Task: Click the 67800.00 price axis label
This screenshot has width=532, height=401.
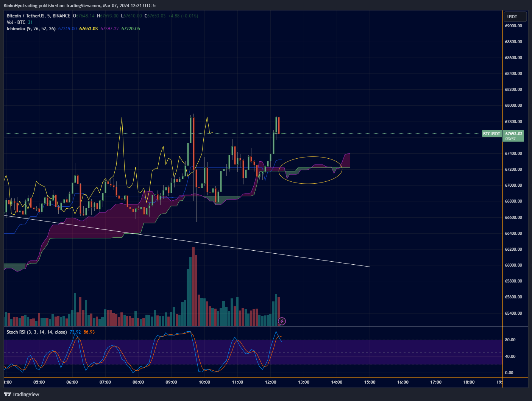Action: (513, 122)
